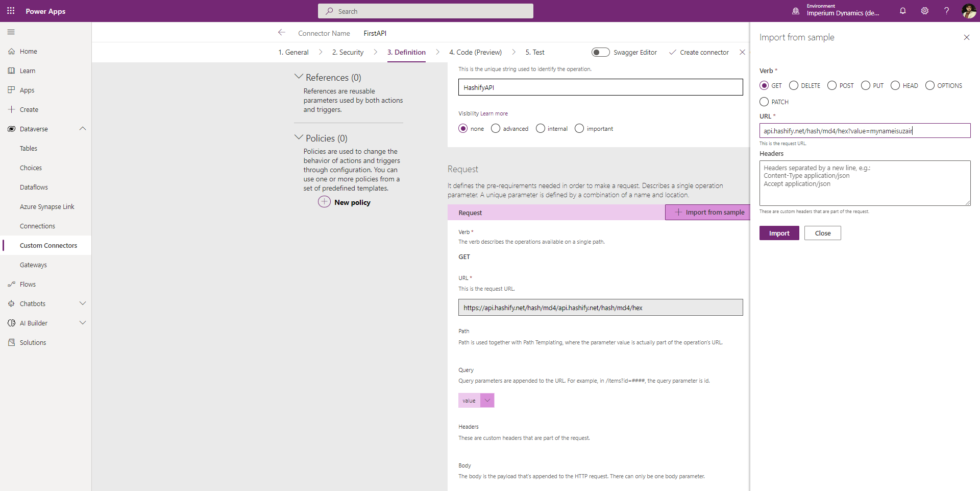Click the notifications bell icon
The width and height of the screenshot is (980, 491).
(902, 11)
